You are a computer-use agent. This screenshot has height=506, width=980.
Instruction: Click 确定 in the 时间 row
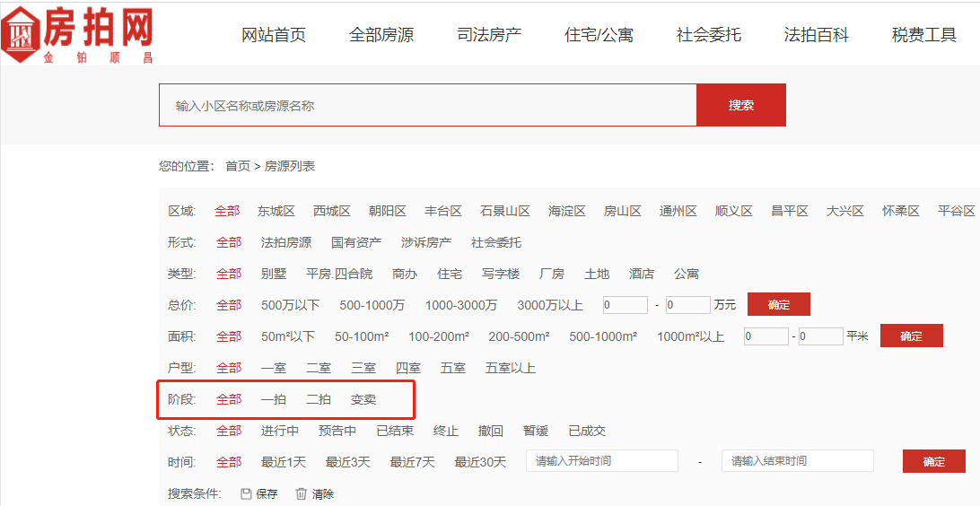(x=933, y=462)
